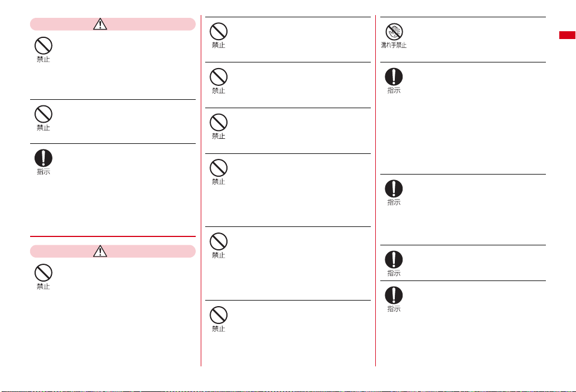Click the red section tab on the right edge
Image resolution: width=576 pixels, height=392 pixels.
point(567,35)
